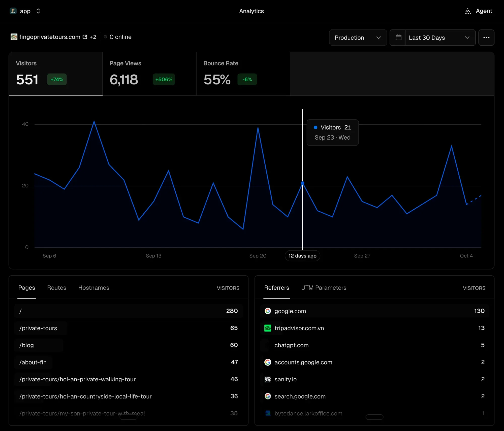Open the Agent sparkle icon
This screenshot has height=431, width=504.
468,11
